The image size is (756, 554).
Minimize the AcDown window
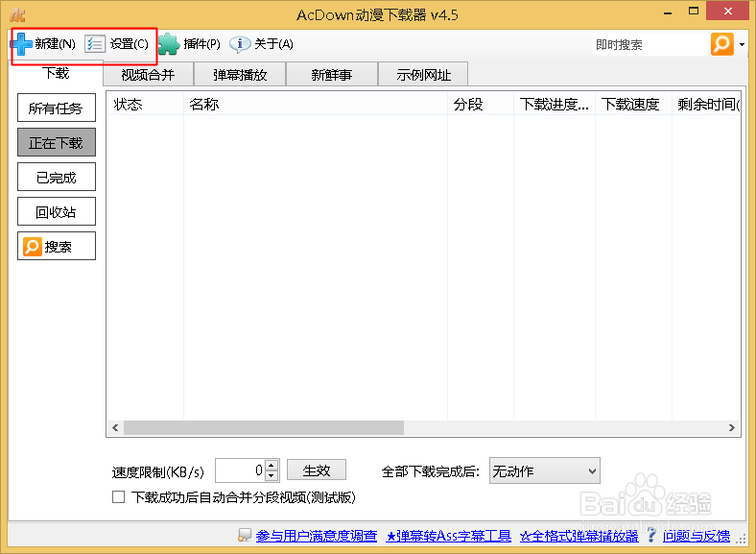[668, 12]
